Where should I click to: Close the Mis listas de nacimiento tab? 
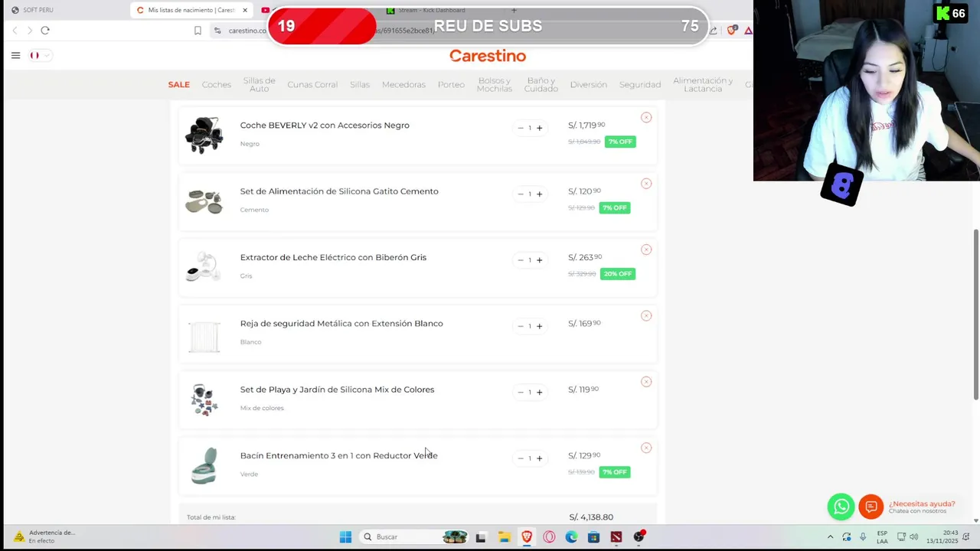tap(245, 10)
